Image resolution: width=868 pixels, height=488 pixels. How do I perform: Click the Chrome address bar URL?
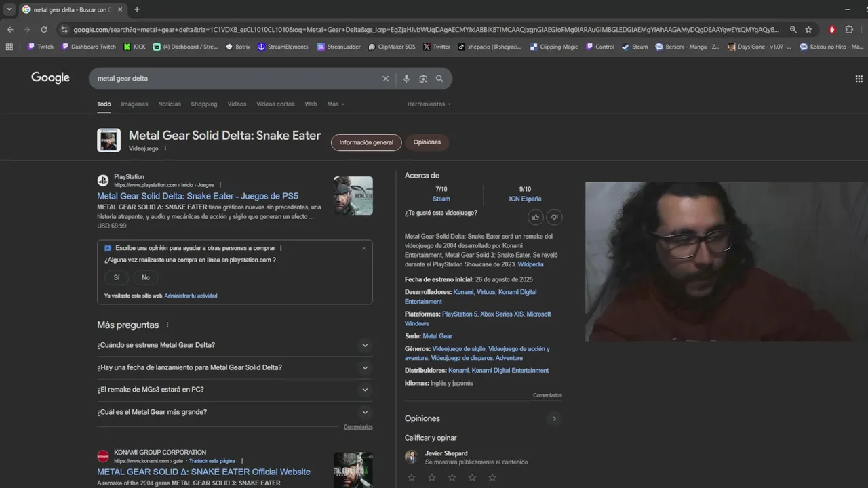coord(426,30)
